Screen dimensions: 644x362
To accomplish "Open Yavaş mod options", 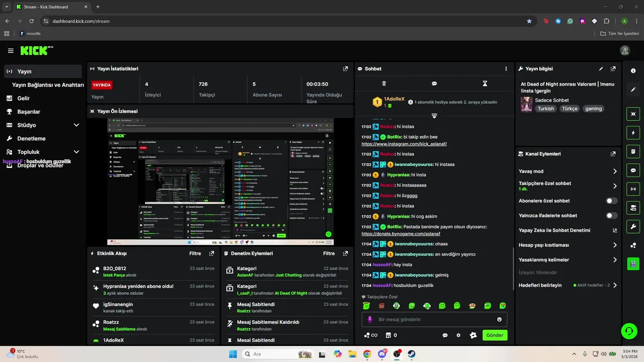I will [568, 171].
